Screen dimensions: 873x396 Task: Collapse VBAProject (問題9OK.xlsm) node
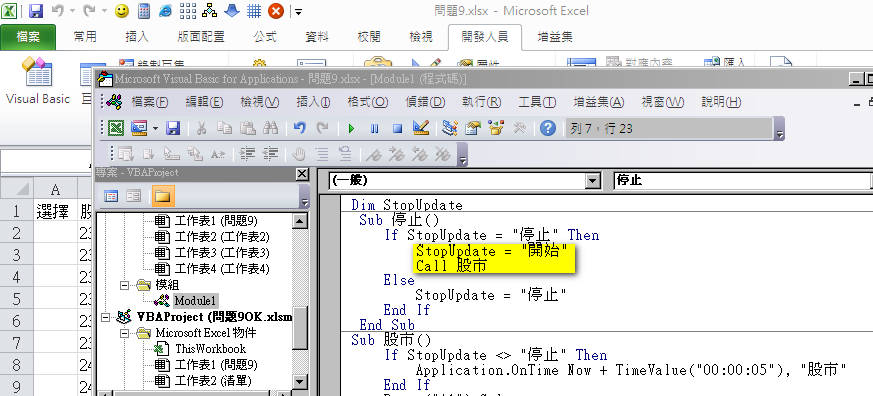(105, 317)
